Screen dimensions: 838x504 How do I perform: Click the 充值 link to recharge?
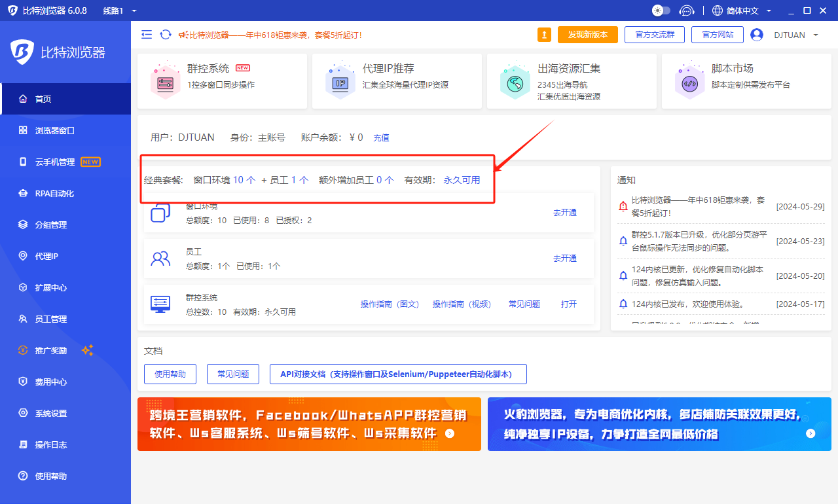[x=381, y=137]
